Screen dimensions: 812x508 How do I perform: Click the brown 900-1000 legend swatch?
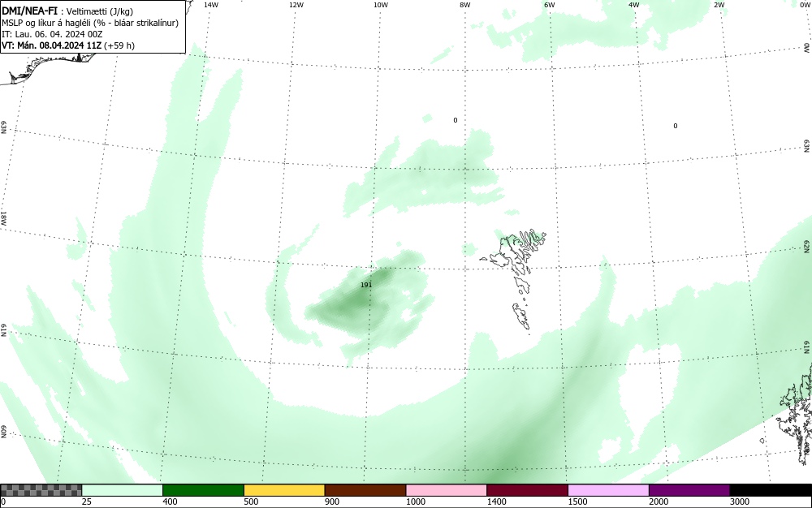(x=365, y=490)
